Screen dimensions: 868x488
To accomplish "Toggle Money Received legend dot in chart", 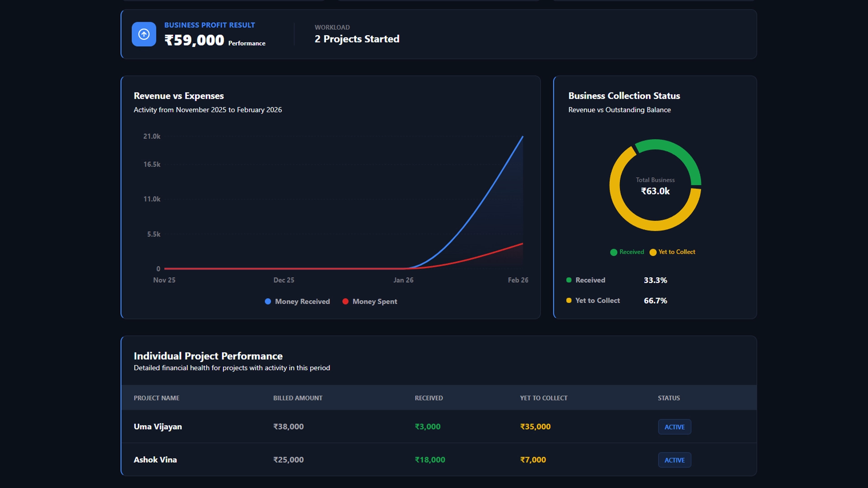I will click(268, 301).
